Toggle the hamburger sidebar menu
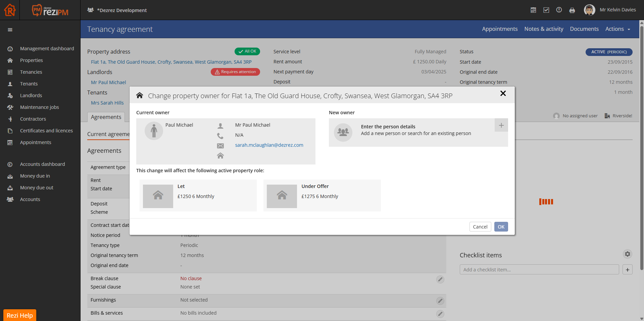This screenshot has height=321, width=644. tap(10, 30)
